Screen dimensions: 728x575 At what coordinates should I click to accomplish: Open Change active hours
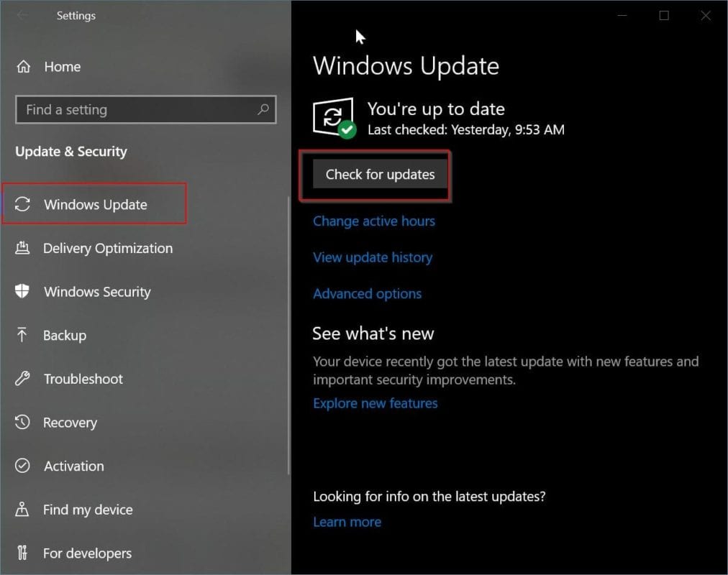(x=374, y=221)
